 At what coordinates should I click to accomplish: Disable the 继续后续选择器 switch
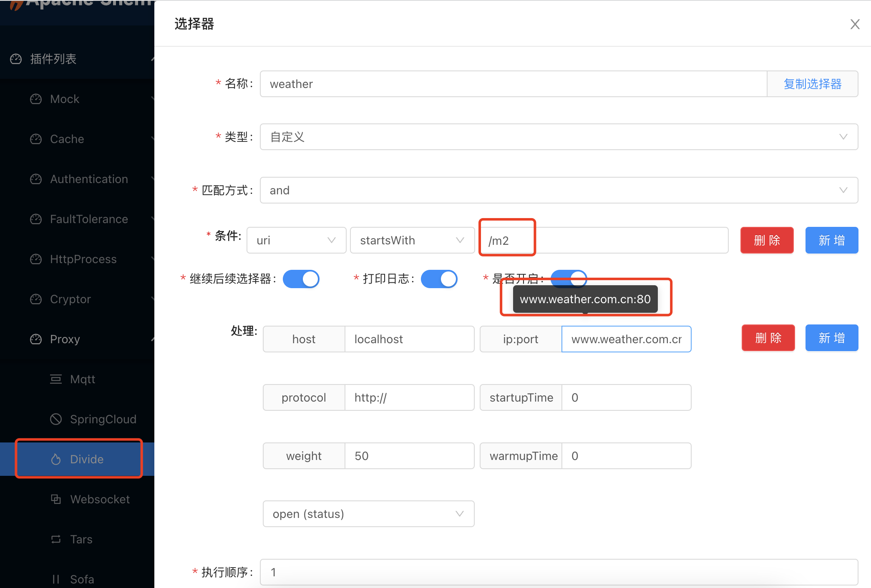tap(301, 279)
